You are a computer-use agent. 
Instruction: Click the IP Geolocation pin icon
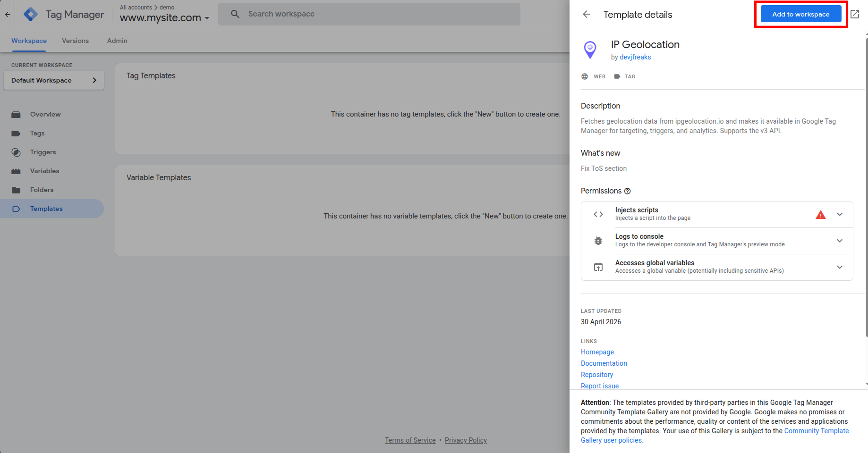tap(590, 50)
